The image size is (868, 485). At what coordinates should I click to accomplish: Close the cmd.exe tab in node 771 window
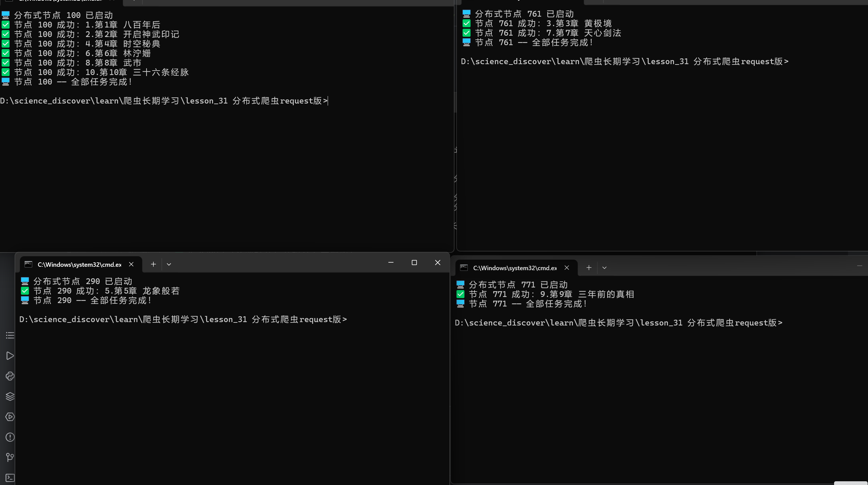[567, 268]
